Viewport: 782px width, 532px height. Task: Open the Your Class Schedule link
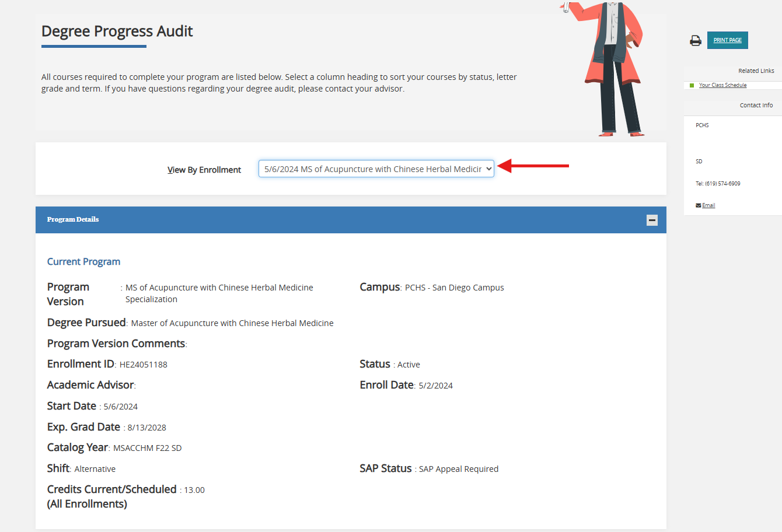722,85
